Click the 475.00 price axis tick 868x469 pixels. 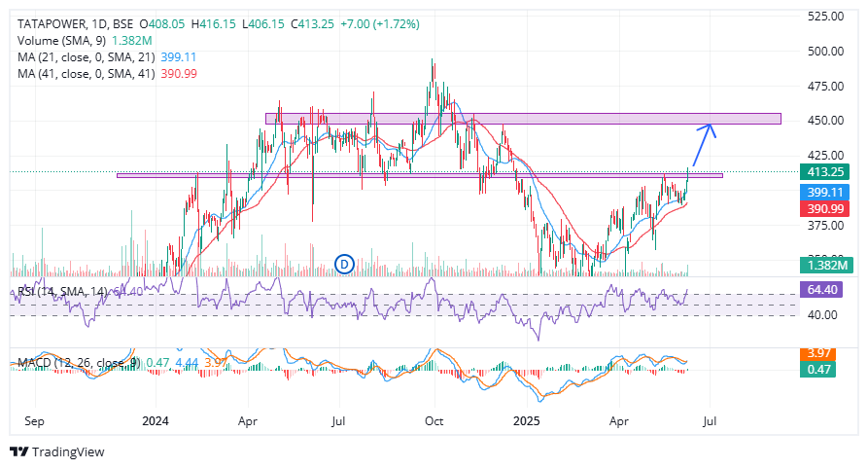pos(825,87)
